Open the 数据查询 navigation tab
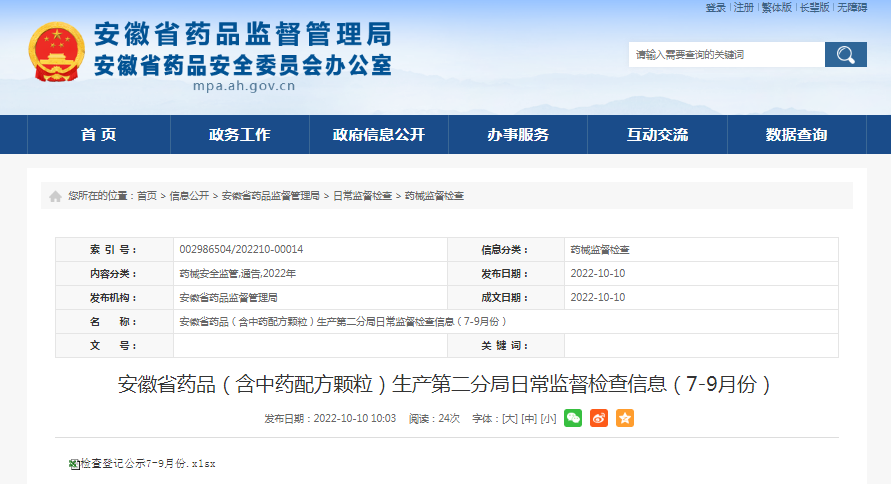The height and width of the screenshot is (484, 891). coord(796,135)
